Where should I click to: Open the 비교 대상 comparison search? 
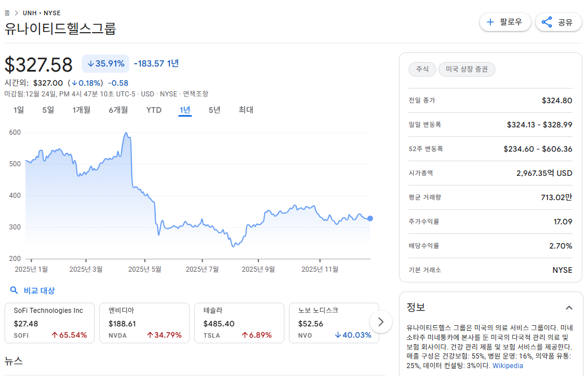(33, 290)
